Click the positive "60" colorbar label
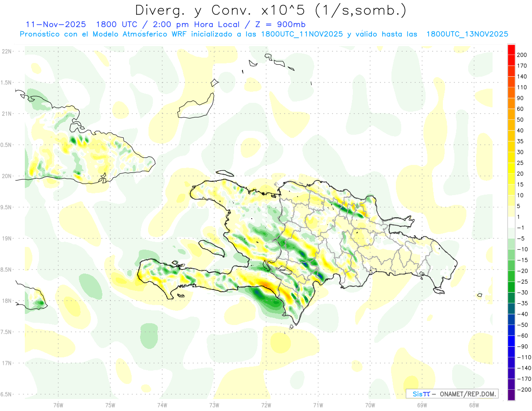 tap(521, 109)
